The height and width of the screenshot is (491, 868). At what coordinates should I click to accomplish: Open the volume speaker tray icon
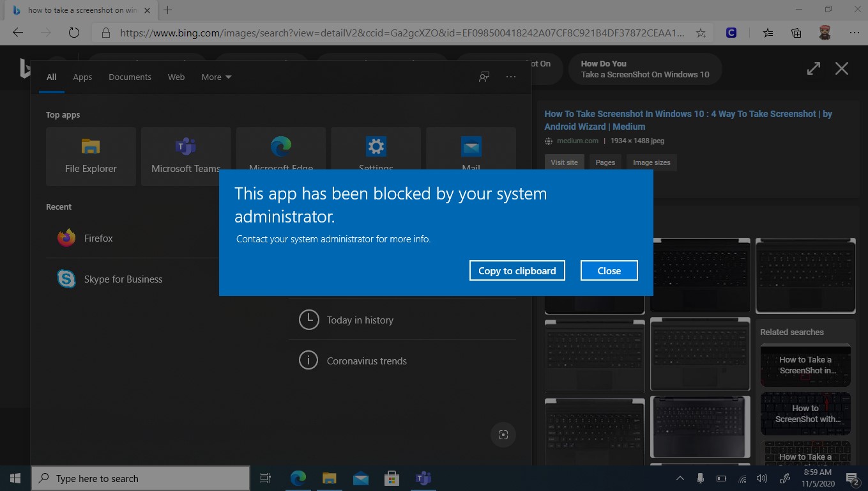coord(761,478)
